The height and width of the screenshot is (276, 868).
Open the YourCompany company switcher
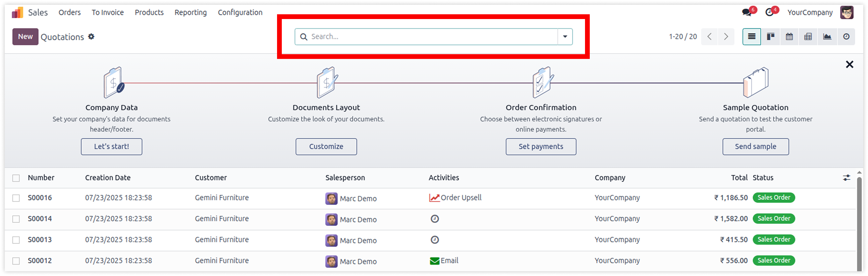[810, 12]
